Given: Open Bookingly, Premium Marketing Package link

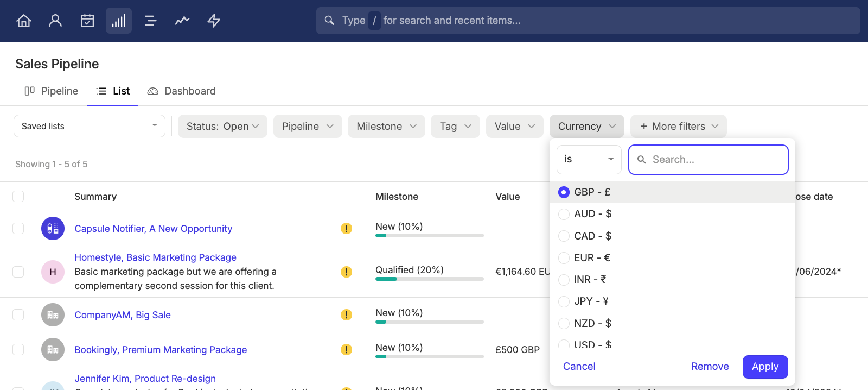Looking at the screenshot, I should [161, 350].
